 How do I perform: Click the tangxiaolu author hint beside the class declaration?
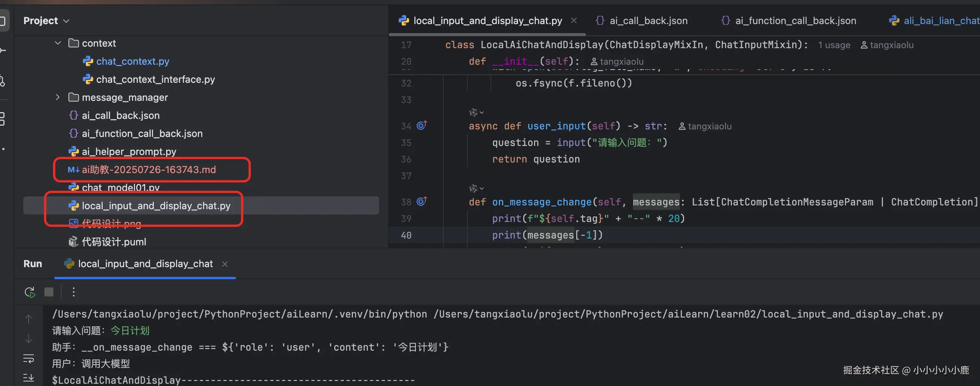(887, 45)
